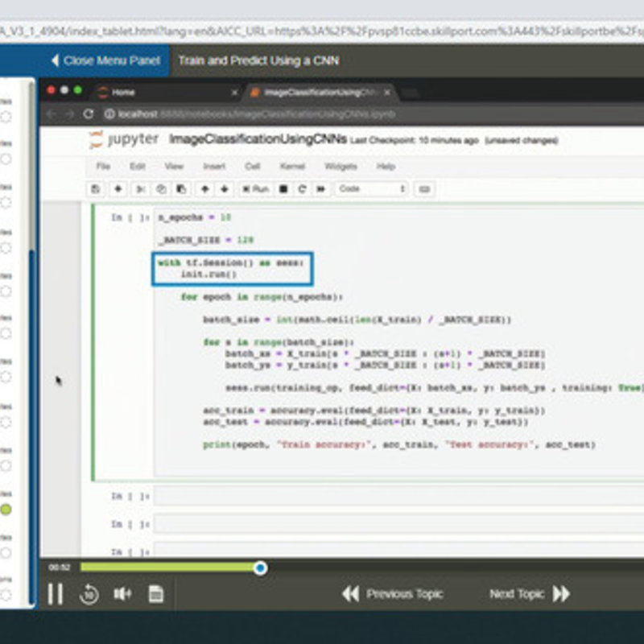
Task: Restart and run all with fast-forward icon
Action: 320,189
